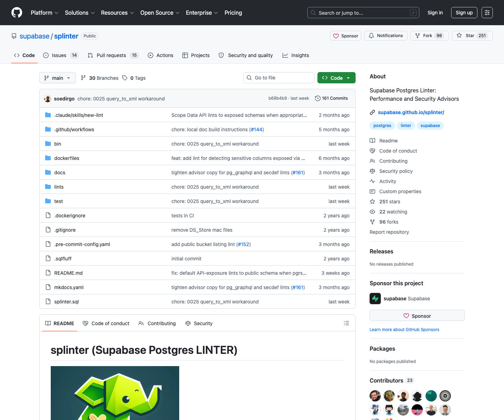Open the .dockerignore file icon
This screenshot has height=420, width=504.
click(48, 216)
